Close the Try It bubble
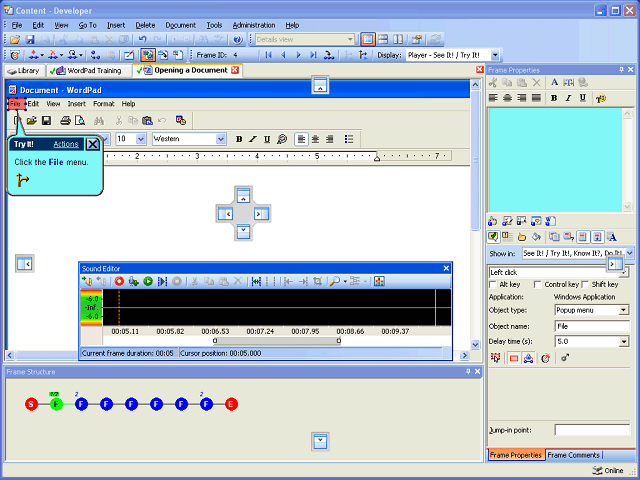 [x=93, y=144]
